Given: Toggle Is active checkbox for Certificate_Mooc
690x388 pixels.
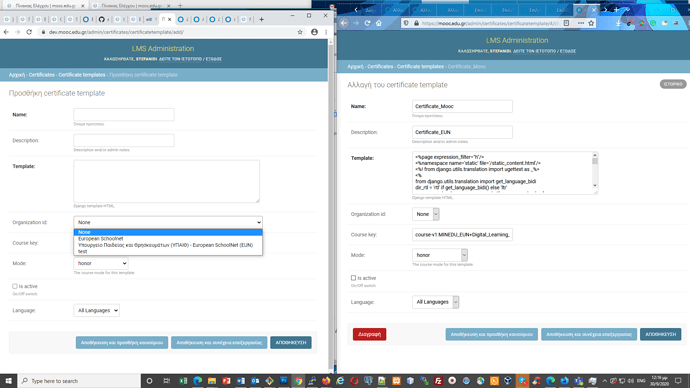Looking at the screenshot, I should pyautogui.click(x=353, y=278).
